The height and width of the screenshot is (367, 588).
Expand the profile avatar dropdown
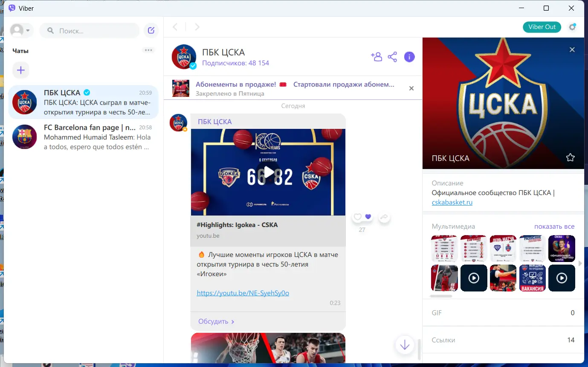pos(21,30)
